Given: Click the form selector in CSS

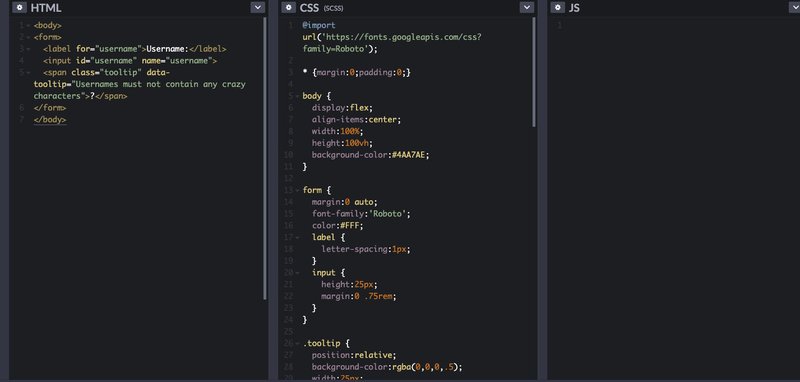Looking at the screenshot, I should 312,190.
